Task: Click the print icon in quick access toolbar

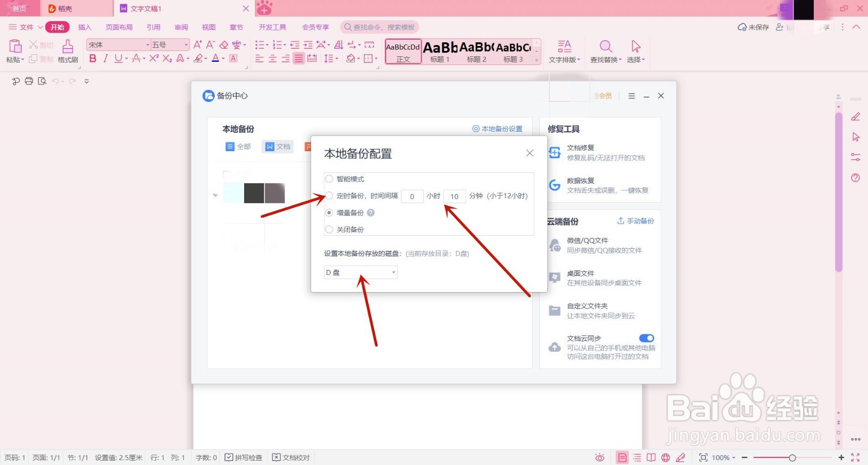Action: click(29, 81)
